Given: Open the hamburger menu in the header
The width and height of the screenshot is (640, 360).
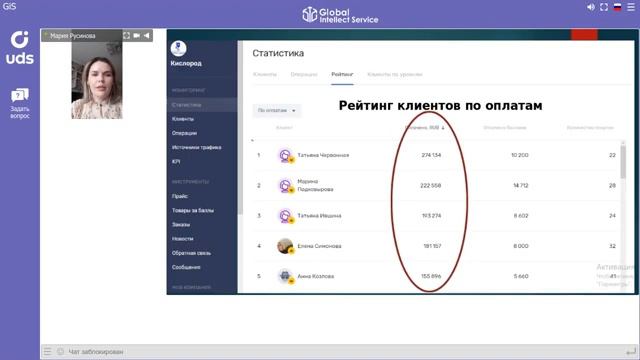Looking at the screenshot, I should 631,7.
